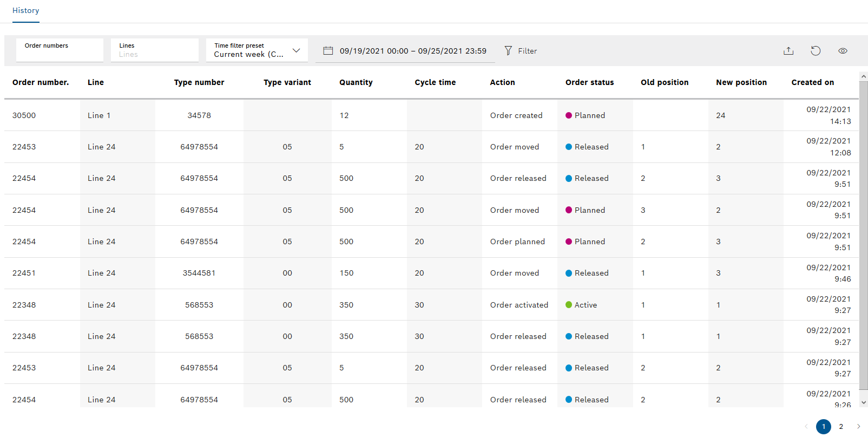868x437 pixels.
Task: Click the table vertical scrollbar thumb
Action: point(864,235)
